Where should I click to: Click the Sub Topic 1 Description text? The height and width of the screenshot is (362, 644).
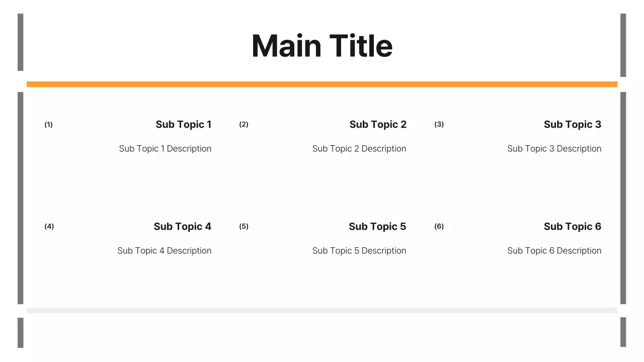pos(165,148)
